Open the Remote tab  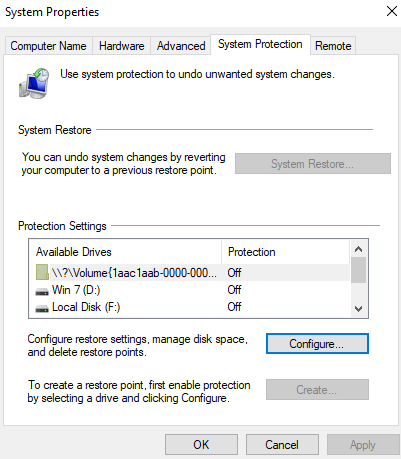pos(333,46)
